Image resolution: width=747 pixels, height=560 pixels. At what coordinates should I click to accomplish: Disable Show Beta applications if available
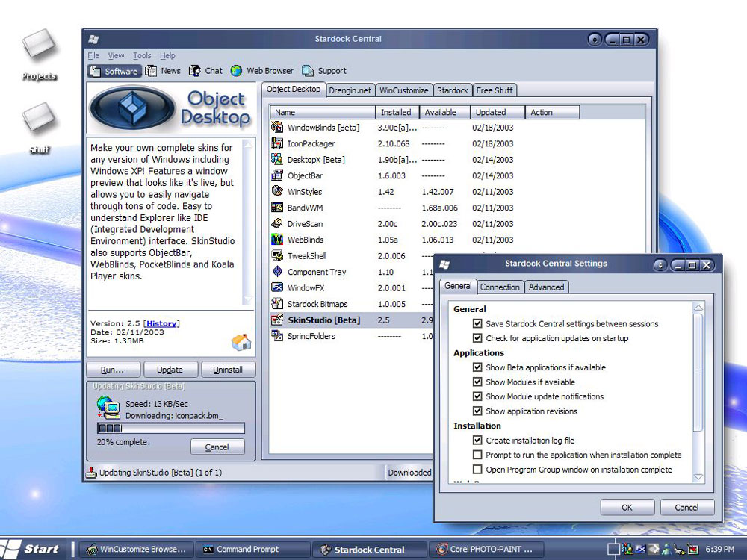click(x=477, y=367)
